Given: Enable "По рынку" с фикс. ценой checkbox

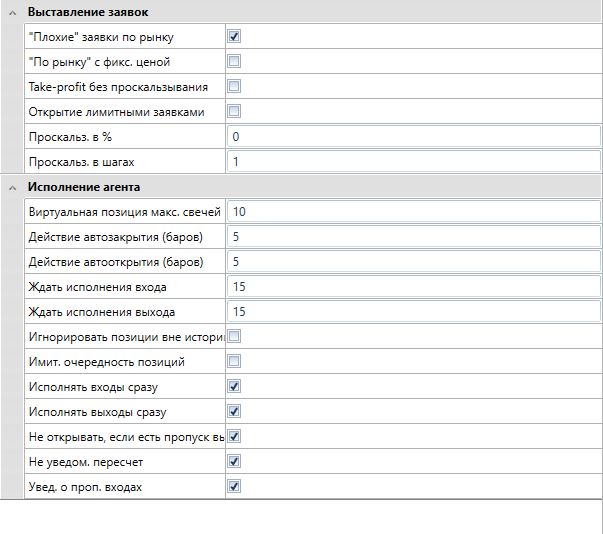Looking at the screenshot, I should pos(234,62).
